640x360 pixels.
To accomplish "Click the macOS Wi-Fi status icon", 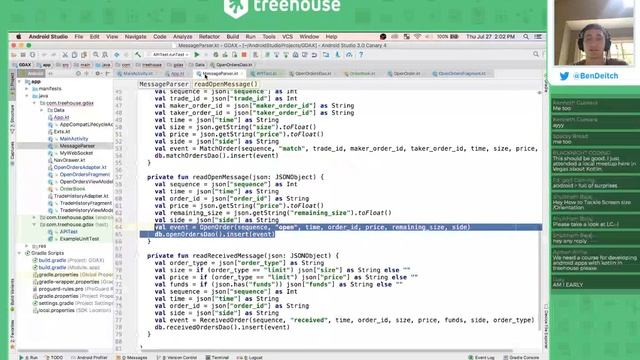I will tap(417, 37).
